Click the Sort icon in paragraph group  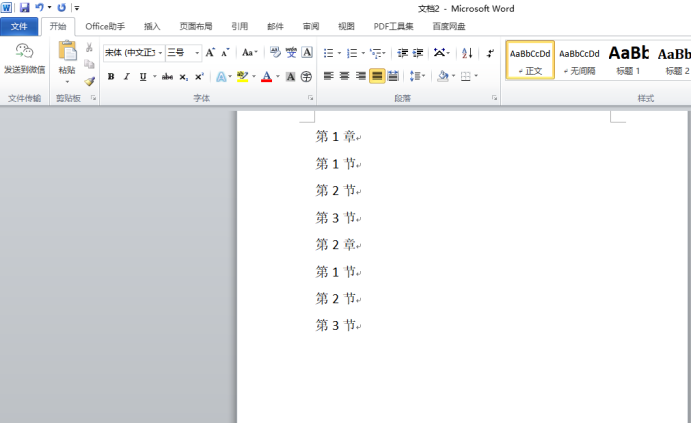(467, 53)
